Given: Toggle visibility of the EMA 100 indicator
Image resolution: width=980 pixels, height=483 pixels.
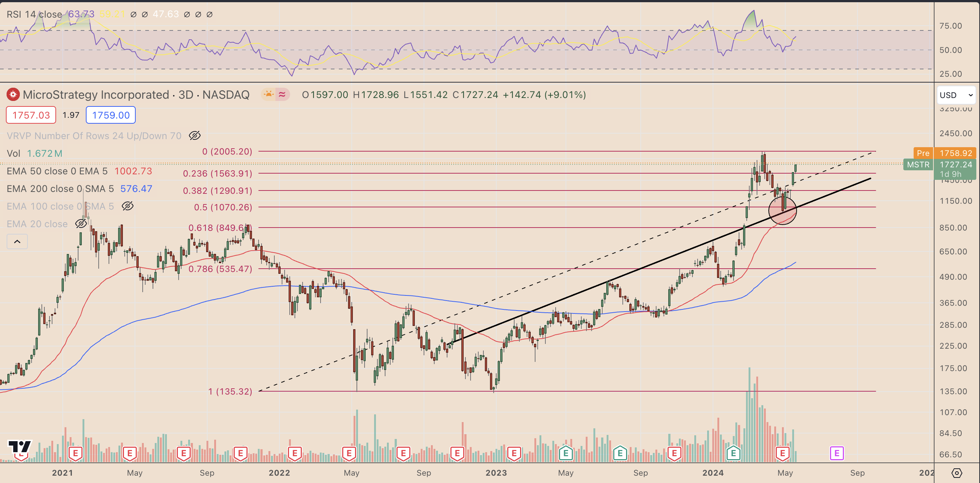Looking at the screenshot, I should (127, 206).
